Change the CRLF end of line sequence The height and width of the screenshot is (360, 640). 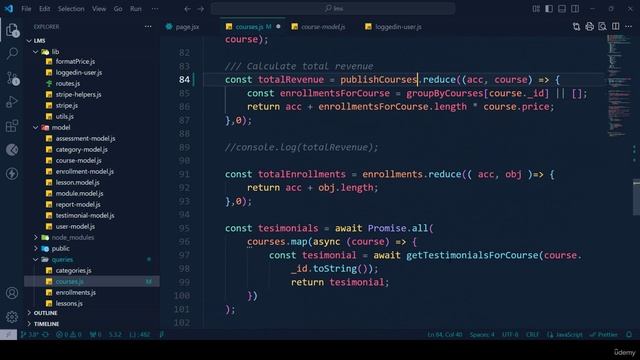[x=532, y=334]
